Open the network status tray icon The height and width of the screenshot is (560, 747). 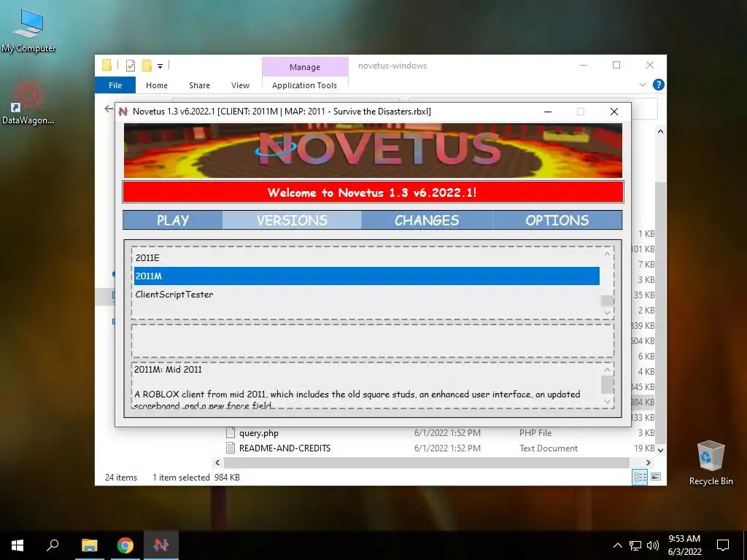(635, 545)
